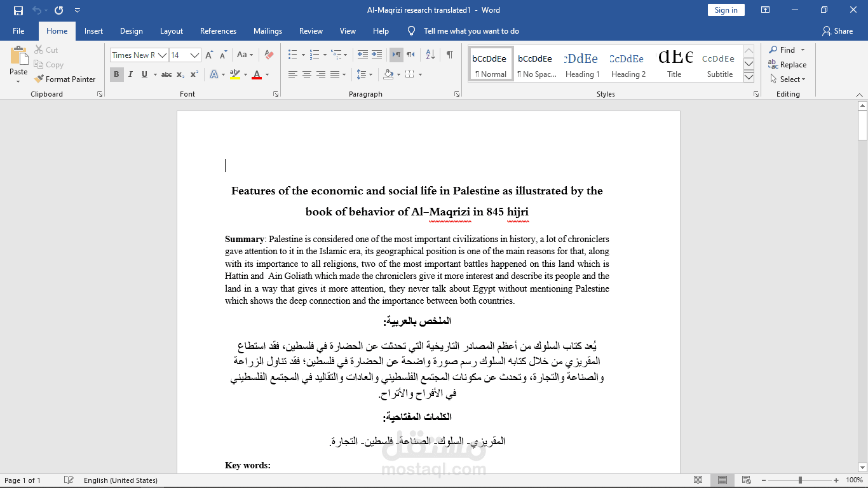This screenshot has height=488, width=868.
Task: Toggle Show/Hide paragraph marks
Action: 449,55
